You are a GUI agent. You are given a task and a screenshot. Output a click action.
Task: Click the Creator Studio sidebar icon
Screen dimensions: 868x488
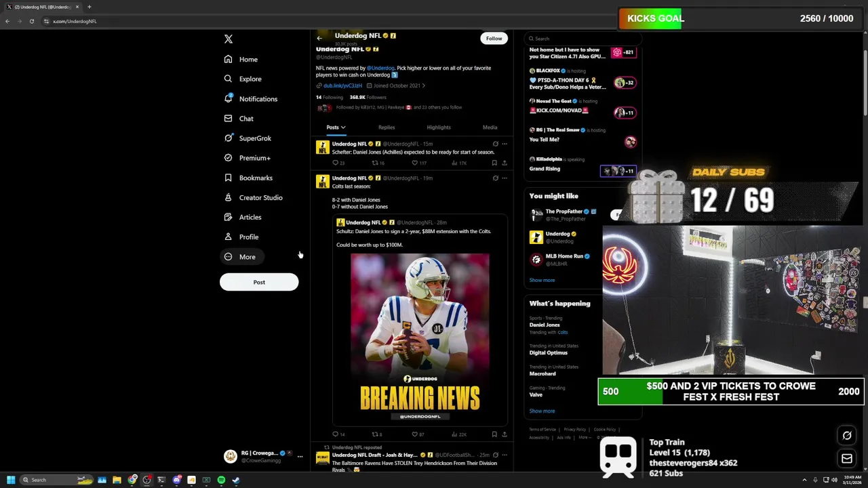[x=228, y=197]
